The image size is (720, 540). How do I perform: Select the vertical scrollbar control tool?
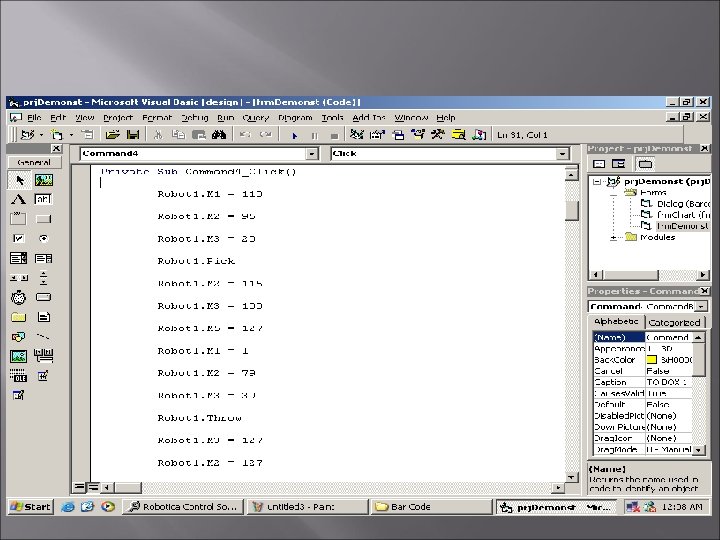coord(43,278)
